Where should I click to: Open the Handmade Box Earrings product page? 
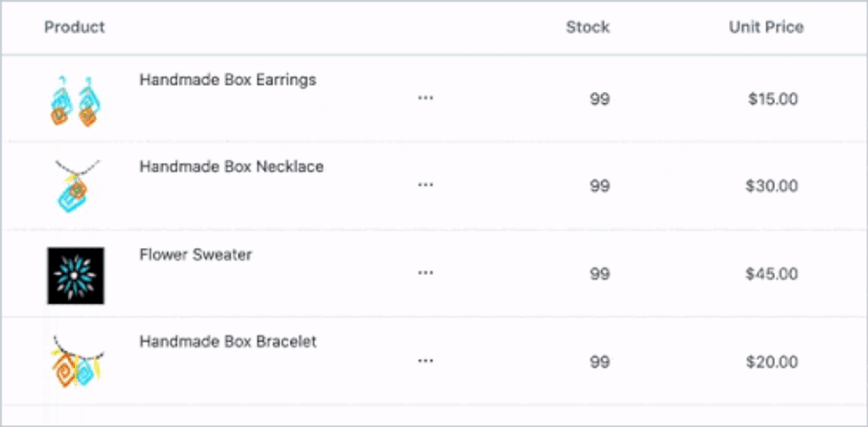227,79
